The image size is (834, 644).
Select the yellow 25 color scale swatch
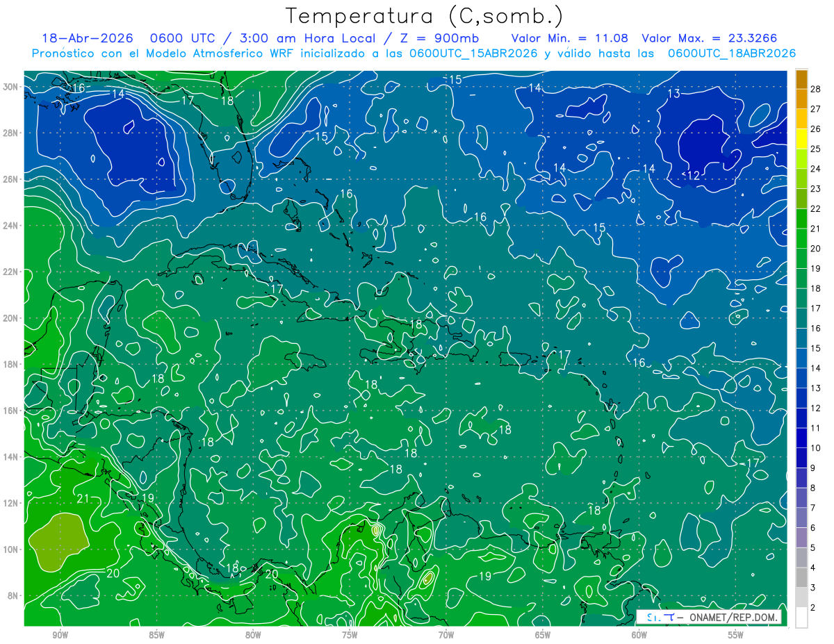click(801, 139)
